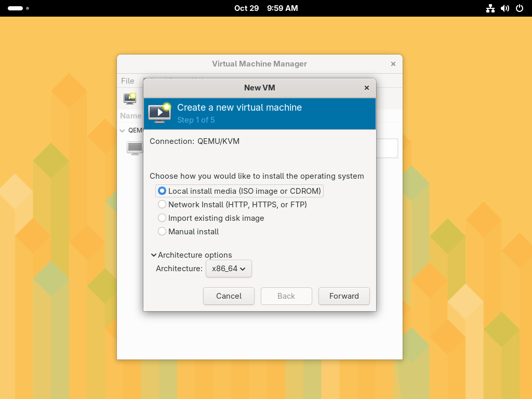Cancel the New VM wizard
Viewport: 532px width, 399px height.
point(229,296)
